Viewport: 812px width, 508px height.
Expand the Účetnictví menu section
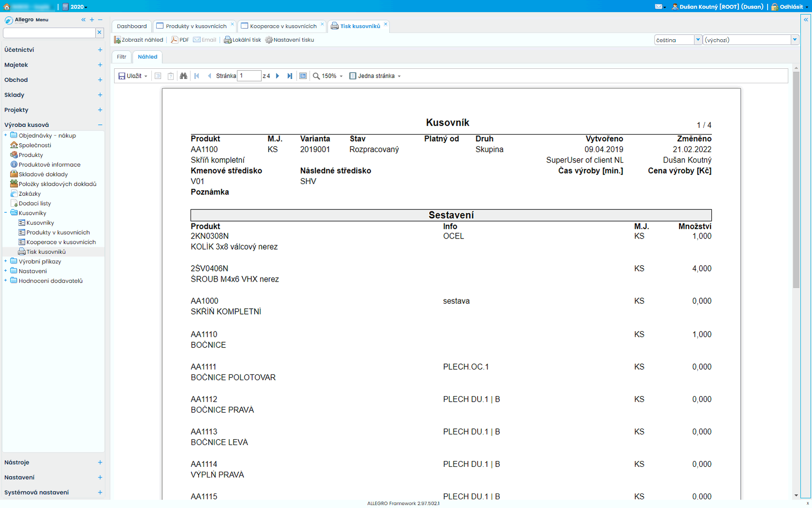pos(100,50)
